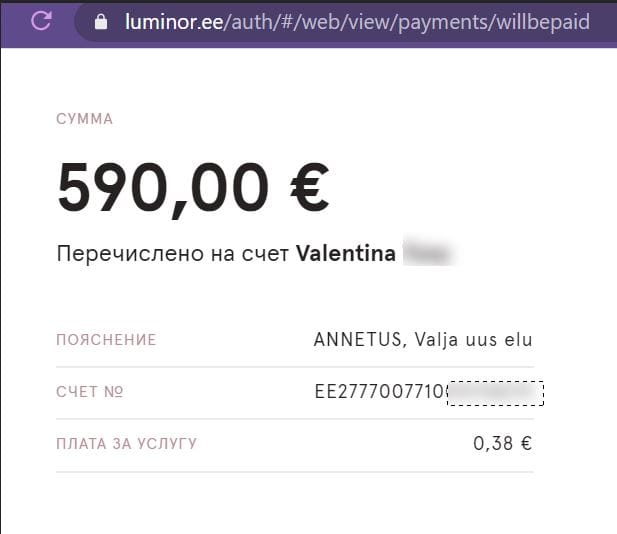Click the browser reload icon
Viewport: 617px width, 534px height.
click(x=41, y=20)
